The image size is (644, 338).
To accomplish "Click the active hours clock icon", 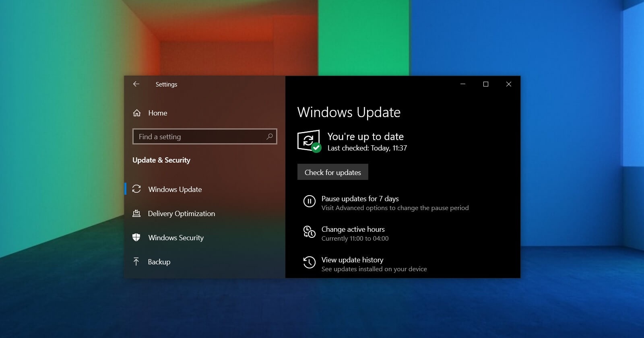I will coord(309,232).
